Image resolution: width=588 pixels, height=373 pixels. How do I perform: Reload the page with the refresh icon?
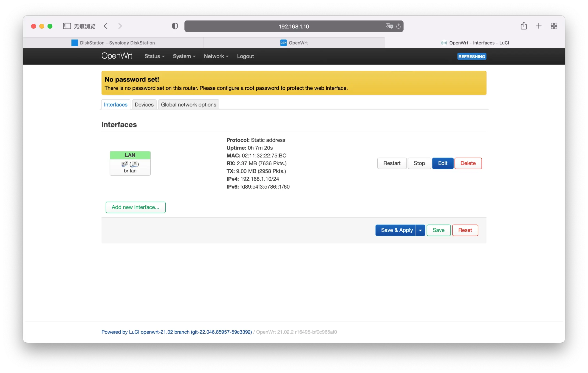coord(398,26)
